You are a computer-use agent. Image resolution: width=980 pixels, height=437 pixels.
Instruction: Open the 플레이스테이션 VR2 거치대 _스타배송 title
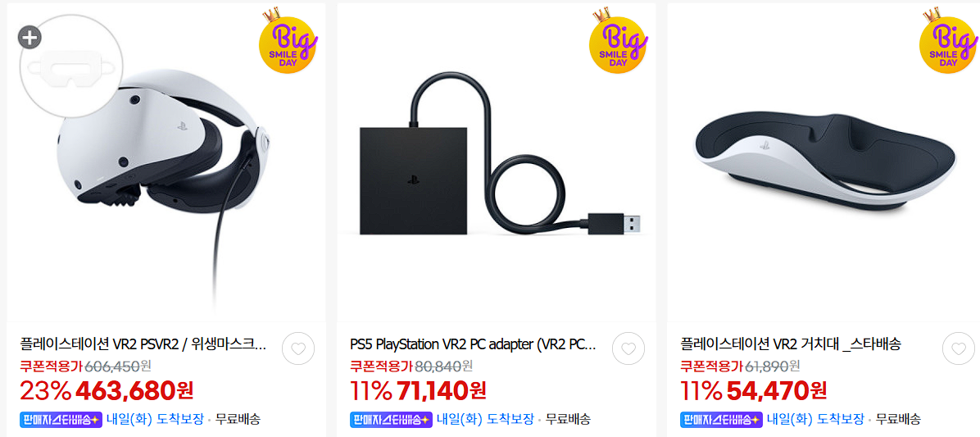pos(791,344)
